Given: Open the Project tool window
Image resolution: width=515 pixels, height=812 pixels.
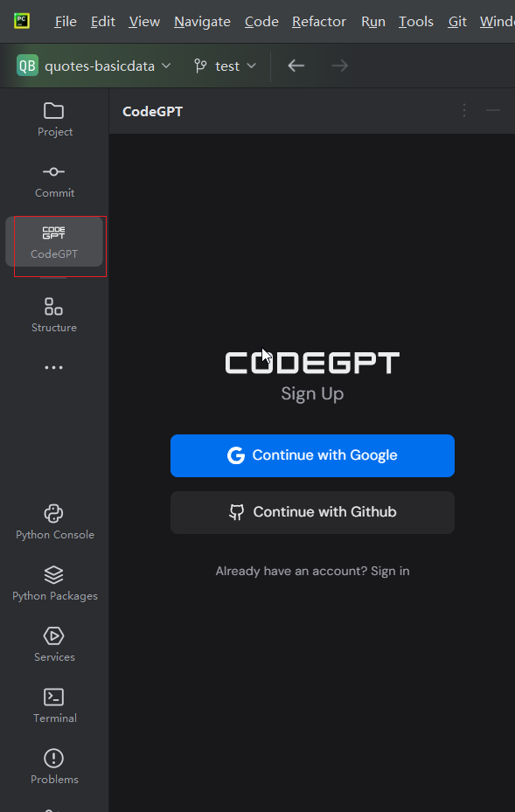Looking at the screenshot, I should click(54, 120).
